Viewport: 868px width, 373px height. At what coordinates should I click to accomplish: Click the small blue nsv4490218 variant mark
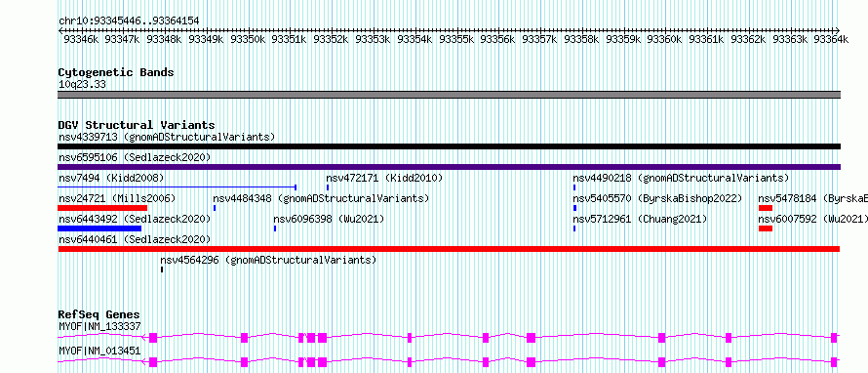click(574, 187)
